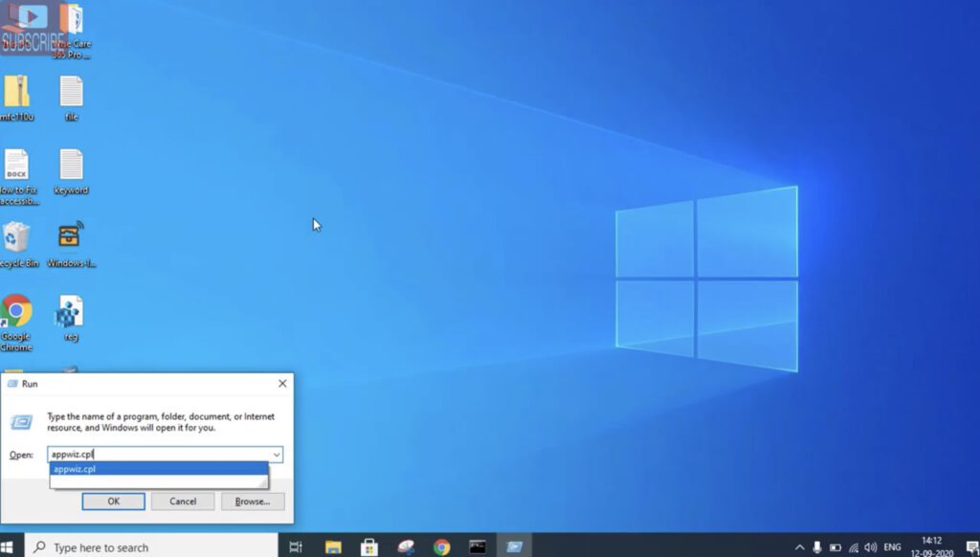980x557 pixels.
Task: Open the Run dialog's history dropdown arrow
Action: pyautogui.click(x=276, y=455)
